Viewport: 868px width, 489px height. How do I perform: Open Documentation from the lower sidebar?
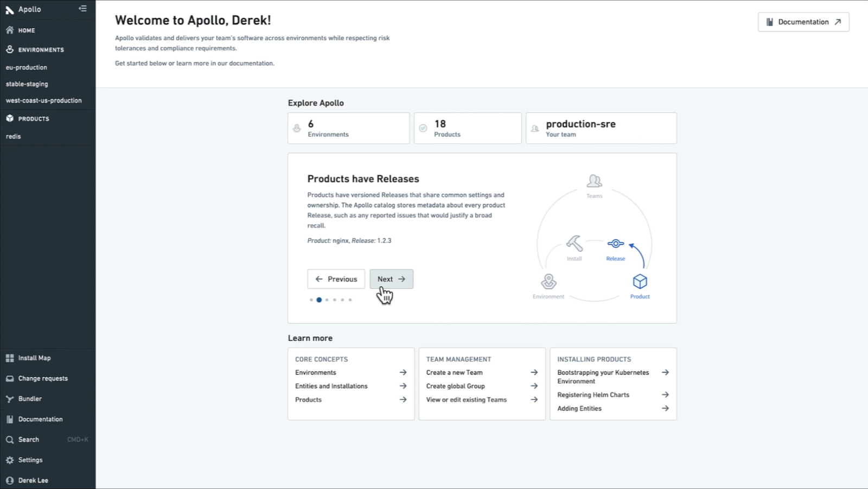point(40,419)
